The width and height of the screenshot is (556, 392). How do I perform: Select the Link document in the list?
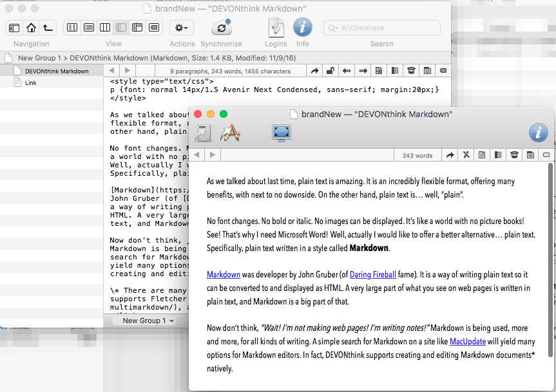pyautogui.click(x=52, y=82)
